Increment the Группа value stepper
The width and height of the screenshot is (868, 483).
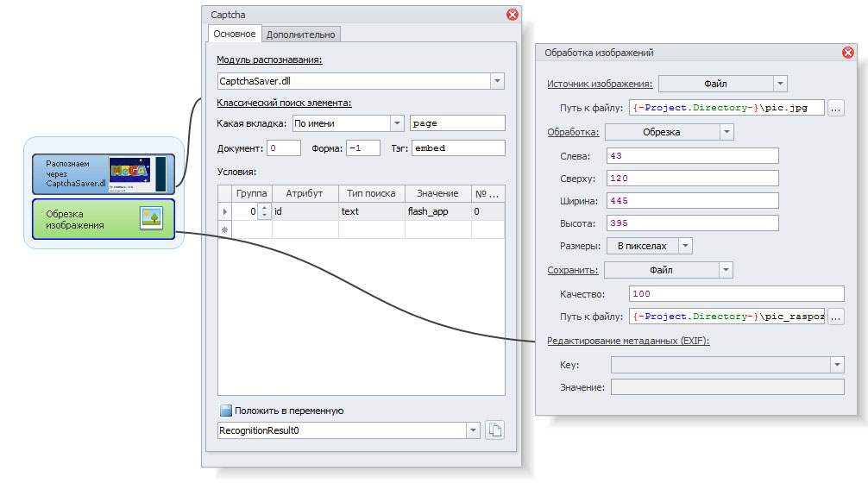pos(264,208)
